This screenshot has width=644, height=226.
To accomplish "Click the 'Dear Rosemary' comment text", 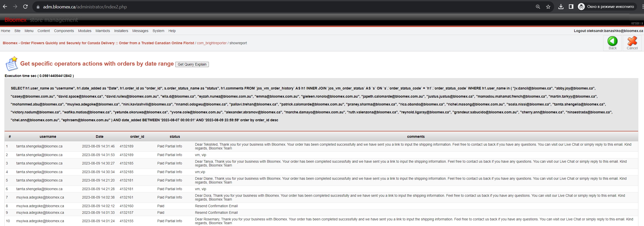I will tap(414, 221).
